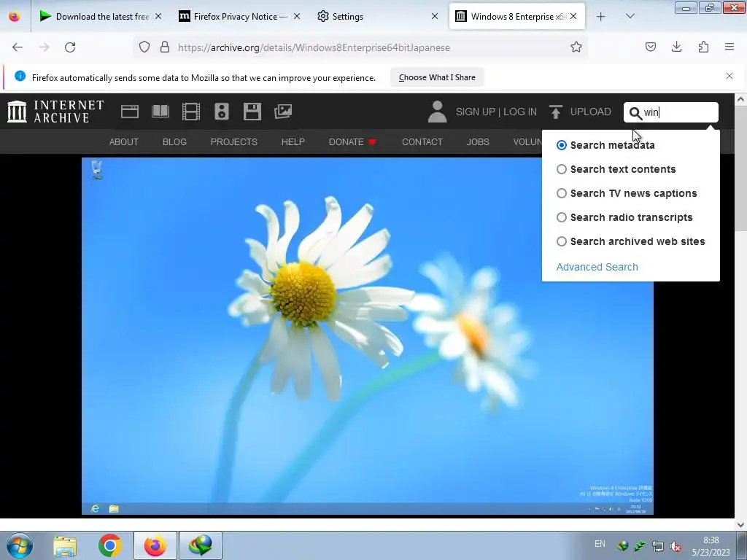Open the tracking protection shield icon

[144, 47]
